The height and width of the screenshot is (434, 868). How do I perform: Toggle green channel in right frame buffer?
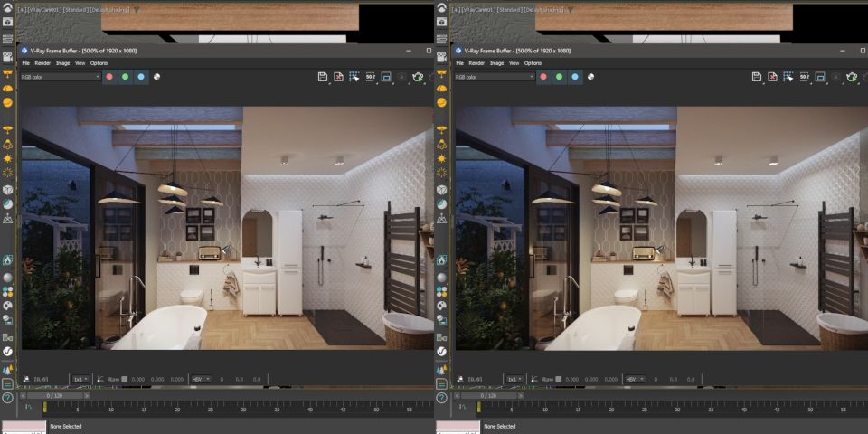pyautogui.click(x=559, y=77)
